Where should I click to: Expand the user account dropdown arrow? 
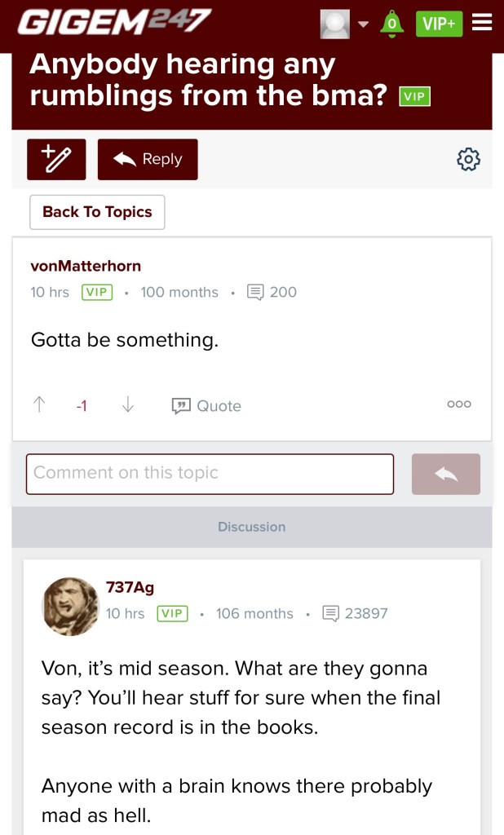[364, 24]
